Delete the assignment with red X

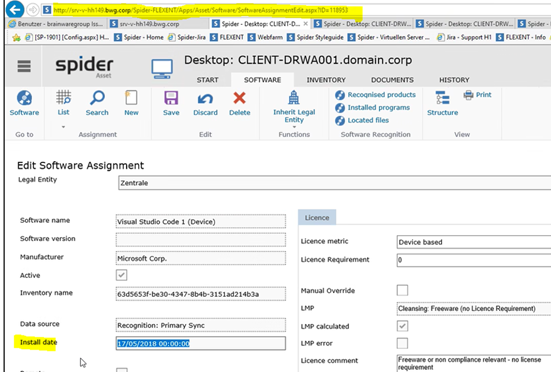pyautogui.click(x=240, y=98)
